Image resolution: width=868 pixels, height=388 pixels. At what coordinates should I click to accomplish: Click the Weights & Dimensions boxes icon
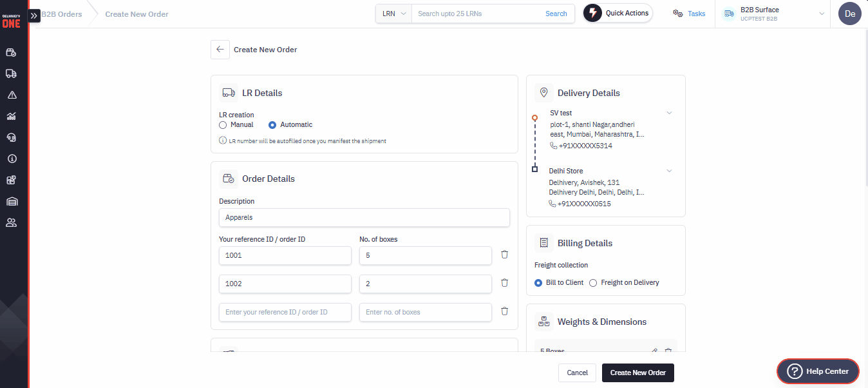[x=544, y=322]
